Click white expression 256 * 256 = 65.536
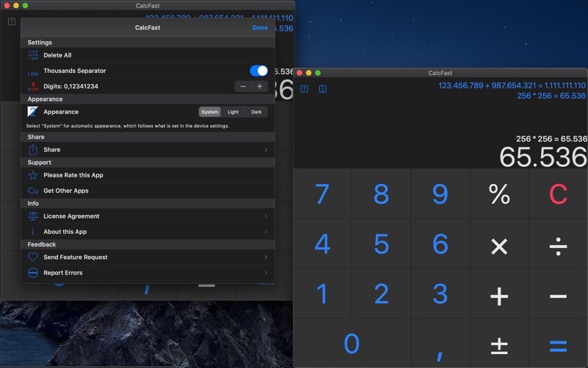The width and height of the screenshot is (588, 368). coord(552,139)
